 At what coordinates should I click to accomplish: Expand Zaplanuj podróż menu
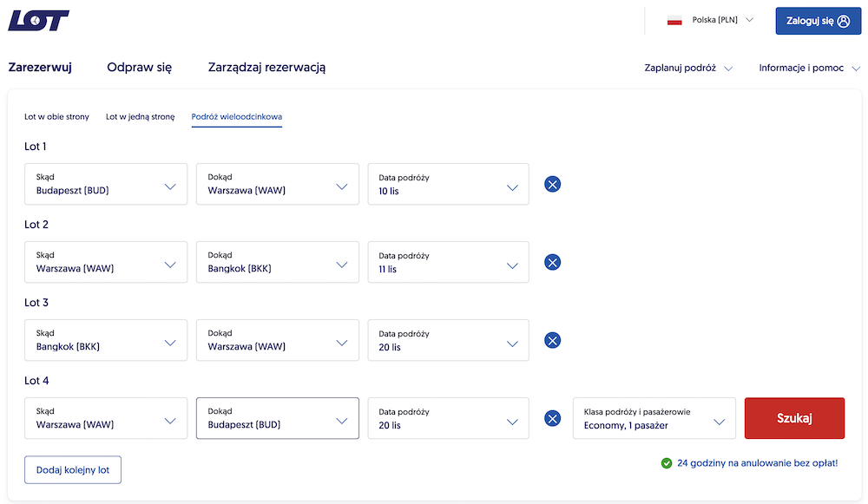click(x=688, y=68)
